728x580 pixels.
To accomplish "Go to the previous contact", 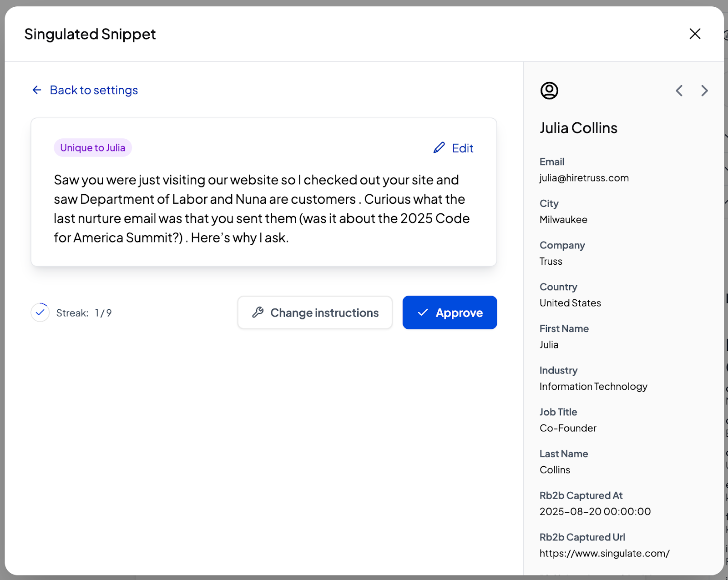I will tap(679, 91).
